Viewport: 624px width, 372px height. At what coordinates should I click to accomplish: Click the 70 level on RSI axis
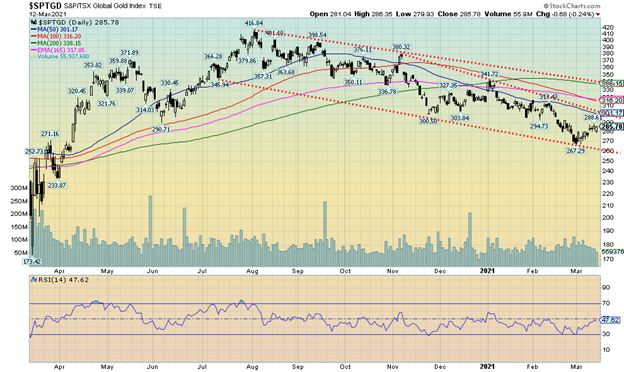coord(606,303)
